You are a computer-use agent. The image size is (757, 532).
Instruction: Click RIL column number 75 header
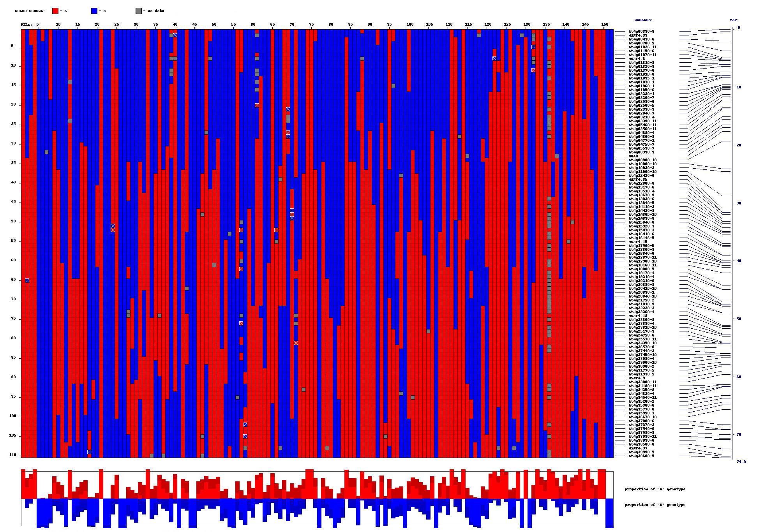tap(311, 25)
